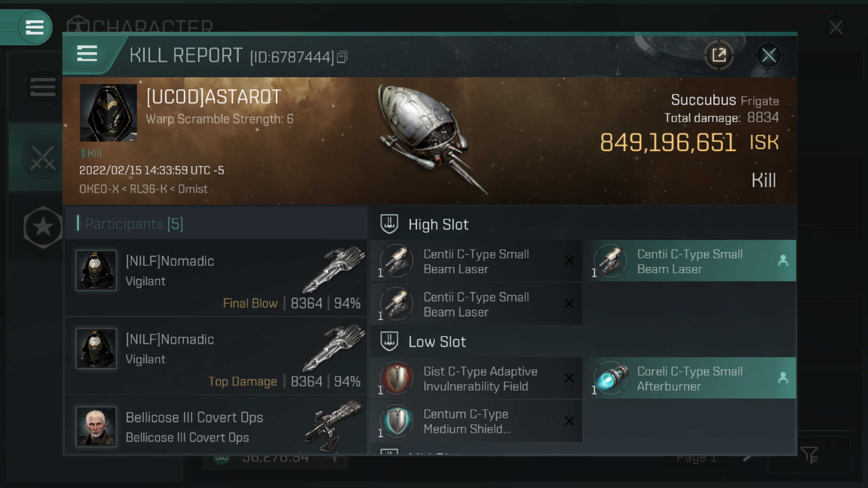This screenshot has height=488, width=868.
Task: Select Nomadic's Final Blow participant entry
Action: coord(216,278)
